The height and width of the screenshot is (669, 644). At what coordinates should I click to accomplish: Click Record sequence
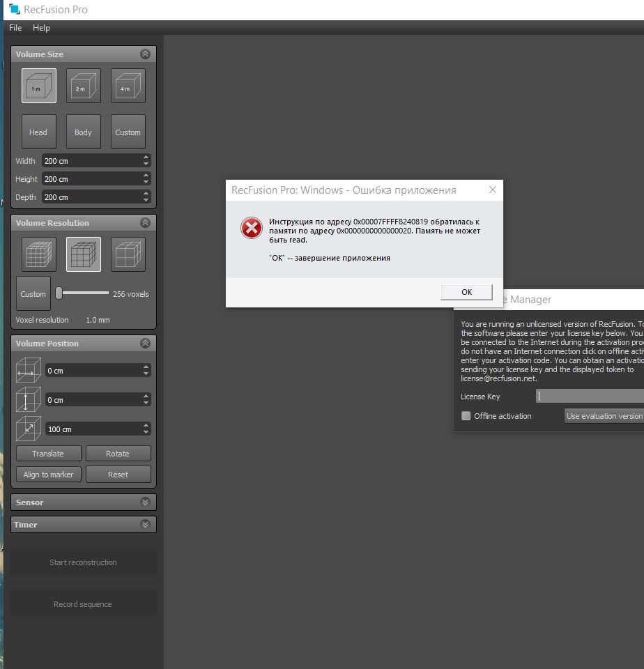(83, 604)
